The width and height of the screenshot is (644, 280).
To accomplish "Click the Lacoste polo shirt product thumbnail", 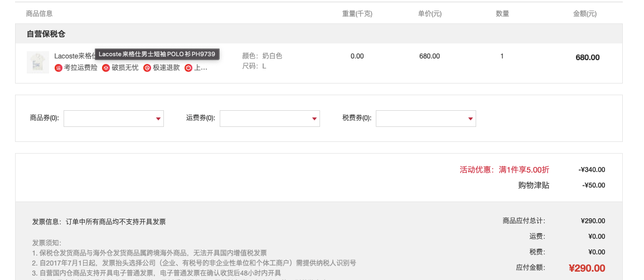I will click(x=38, y=62).
